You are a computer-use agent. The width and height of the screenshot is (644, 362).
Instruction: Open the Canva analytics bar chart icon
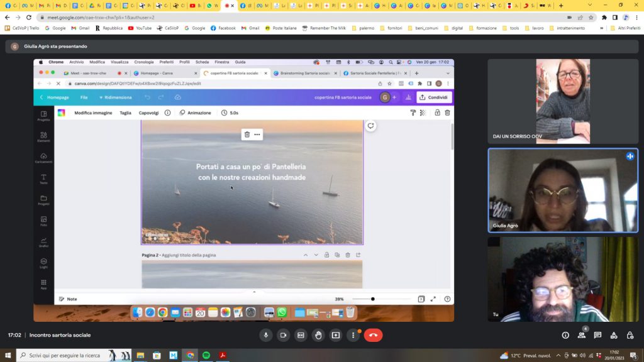tap(408, 97)
